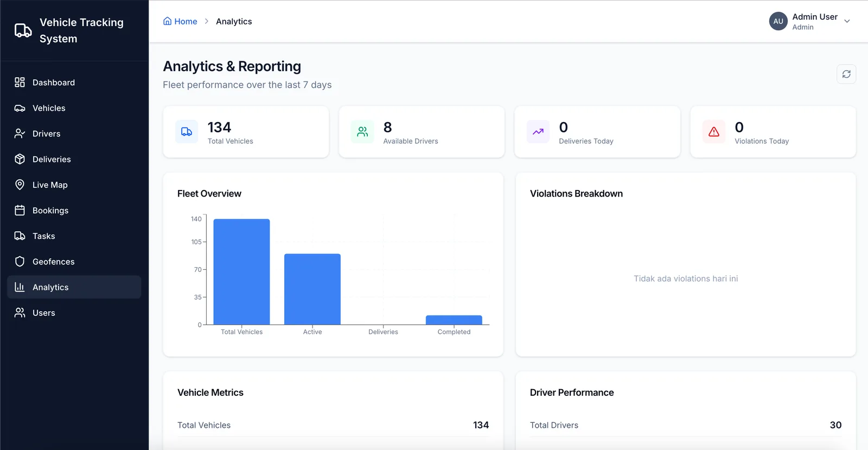Screen dimensions: 868x450
Task: Click the Total Vehicles blue bar in chart
Action: 241,272
